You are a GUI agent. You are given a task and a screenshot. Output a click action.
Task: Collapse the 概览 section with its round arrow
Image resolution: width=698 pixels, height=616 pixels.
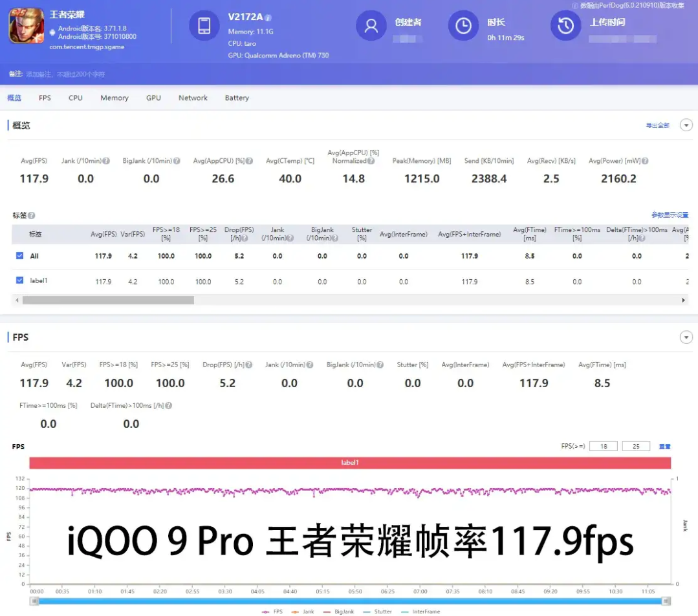tap(686, 125)
